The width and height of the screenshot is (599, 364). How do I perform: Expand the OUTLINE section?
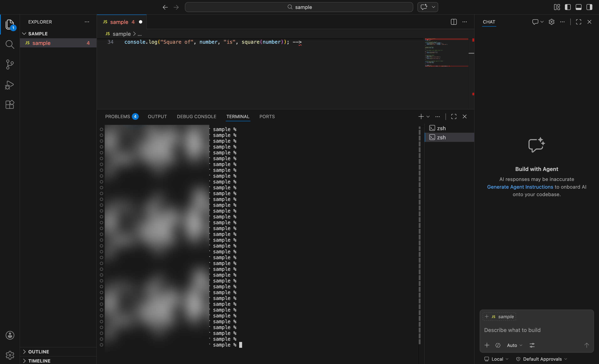pos(38,352)
